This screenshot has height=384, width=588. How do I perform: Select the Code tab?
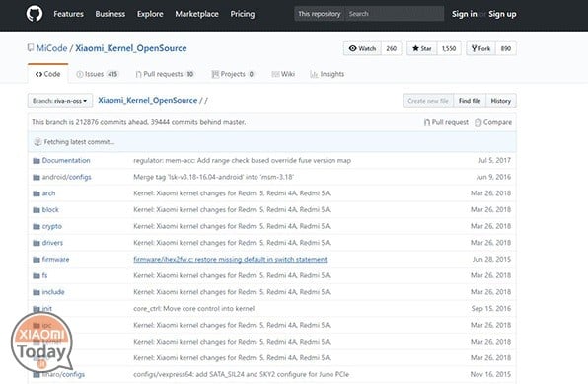(47, 74)
